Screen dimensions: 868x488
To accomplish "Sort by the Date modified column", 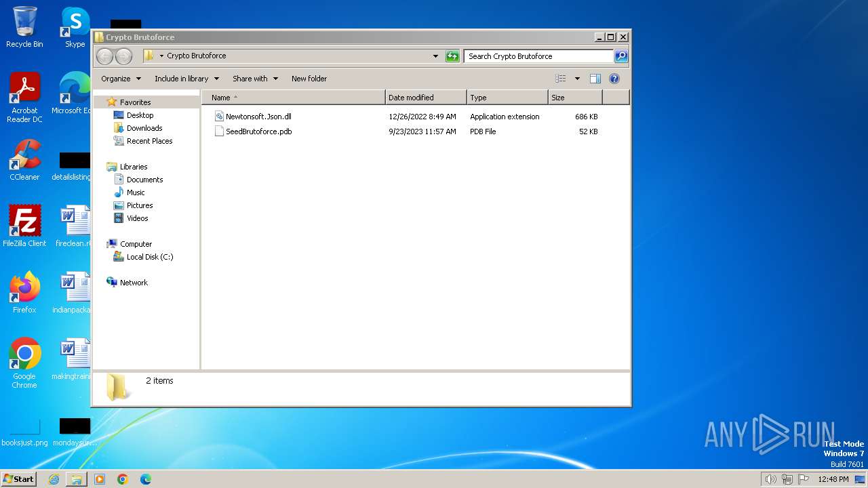I will coord(426,98).
